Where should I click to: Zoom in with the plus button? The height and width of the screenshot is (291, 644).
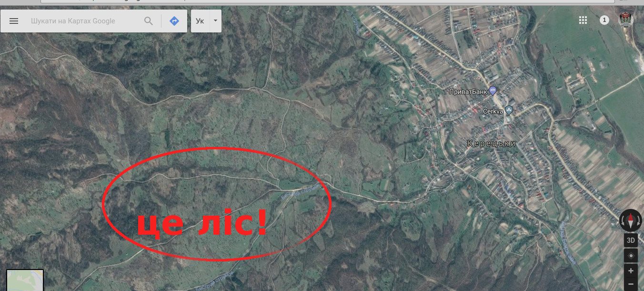click(x=631, y=271)
